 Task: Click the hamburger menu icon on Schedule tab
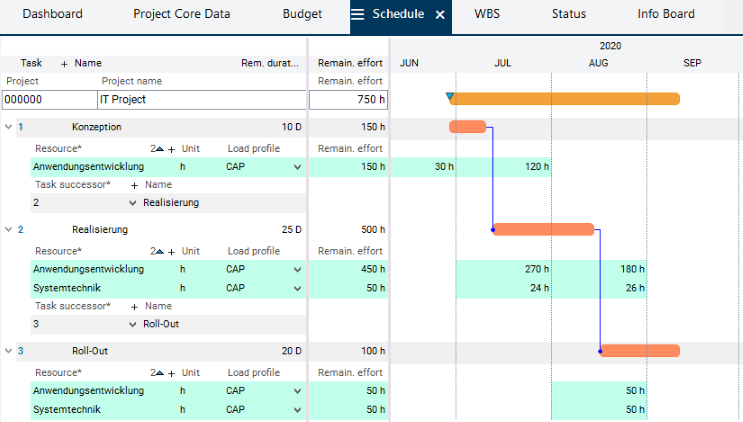pyautogui.click(x=357, y=15)
